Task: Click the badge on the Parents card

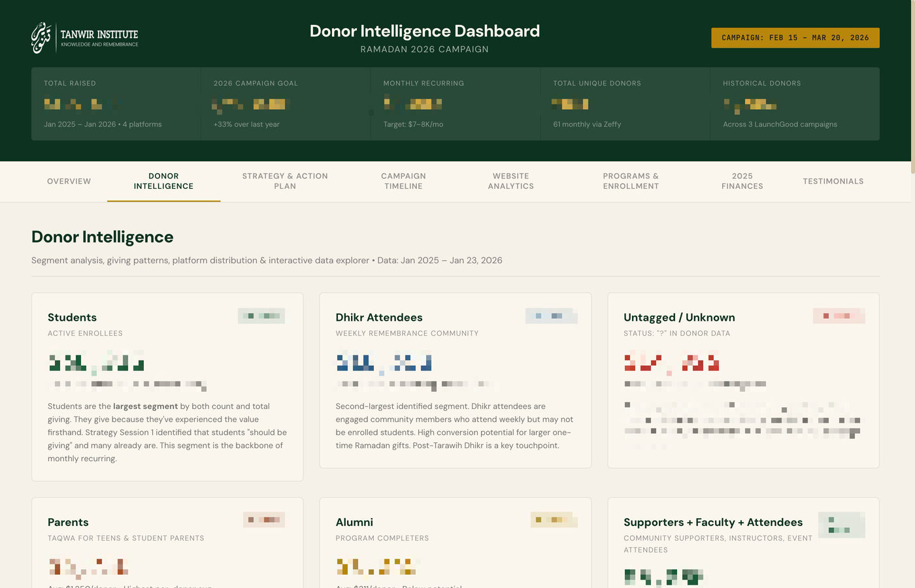Action: pos(264,519)
